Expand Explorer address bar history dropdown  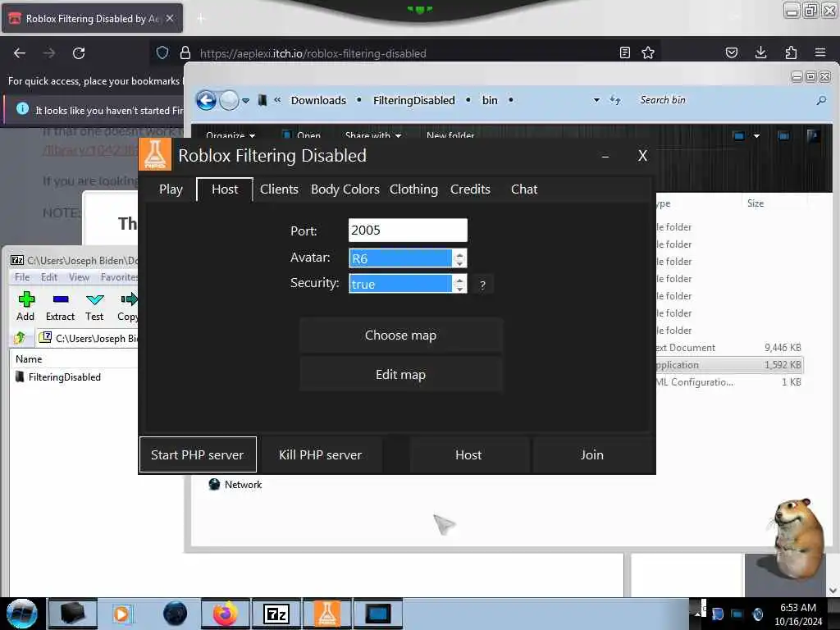click(x=596, y=100)
